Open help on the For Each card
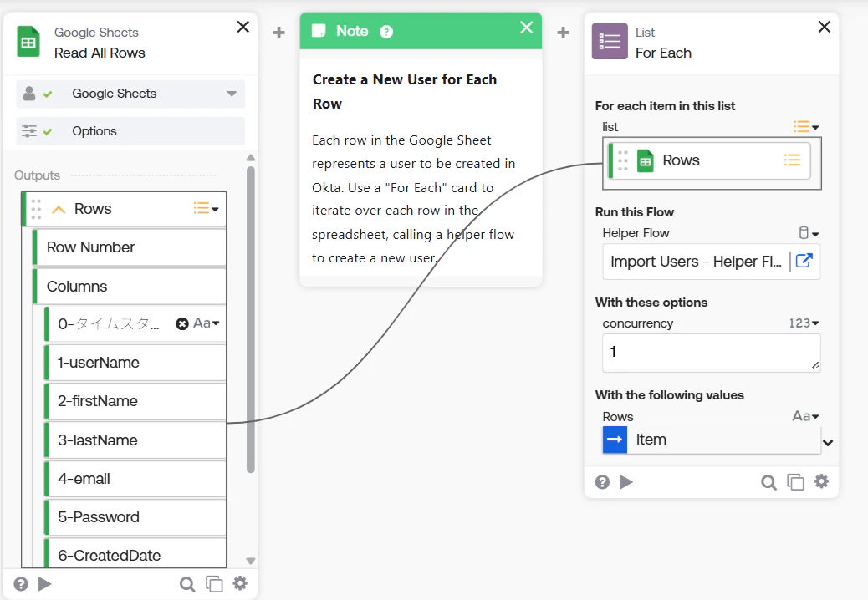The height and width of the screenshot is (600, 868). click(602, 482)
